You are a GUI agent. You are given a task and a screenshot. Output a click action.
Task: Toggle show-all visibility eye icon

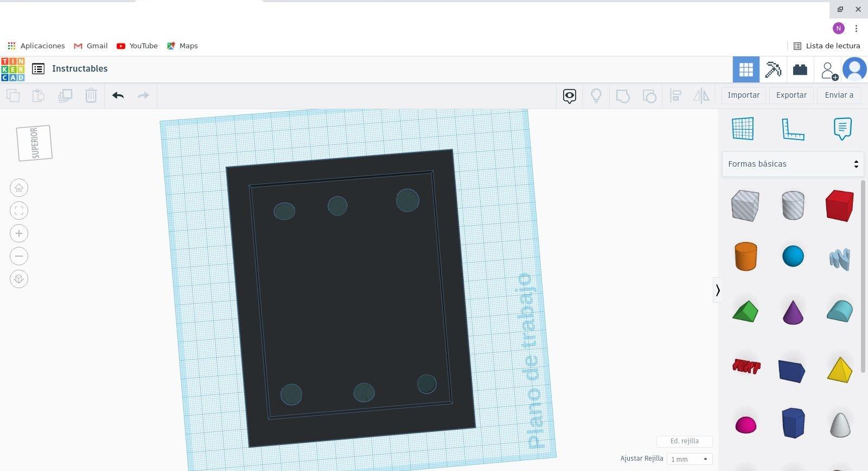(569, 96)
